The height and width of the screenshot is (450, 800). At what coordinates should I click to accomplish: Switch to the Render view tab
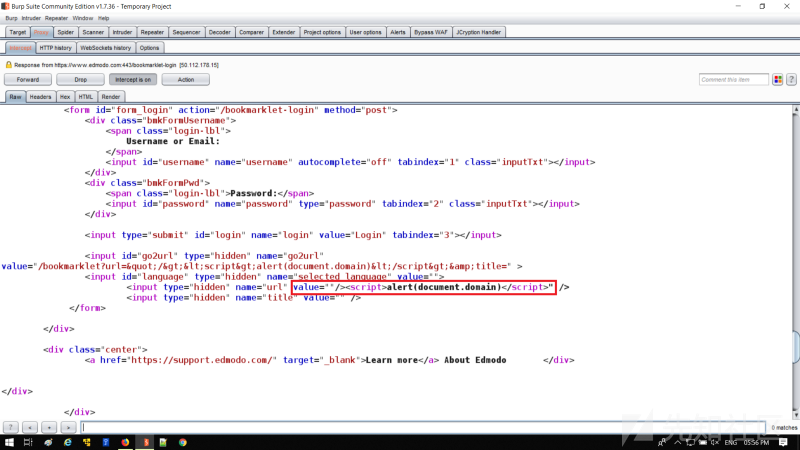(111, 97)
